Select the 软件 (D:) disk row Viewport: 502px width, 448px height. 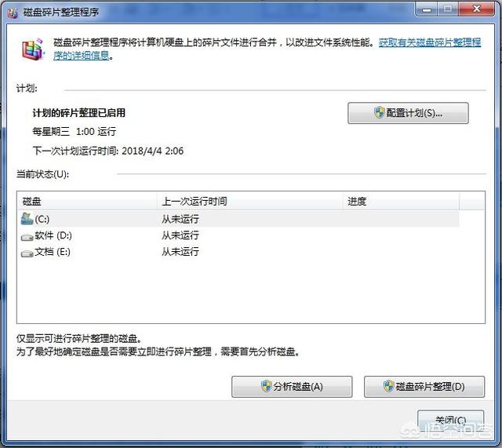tap(240, 235)
